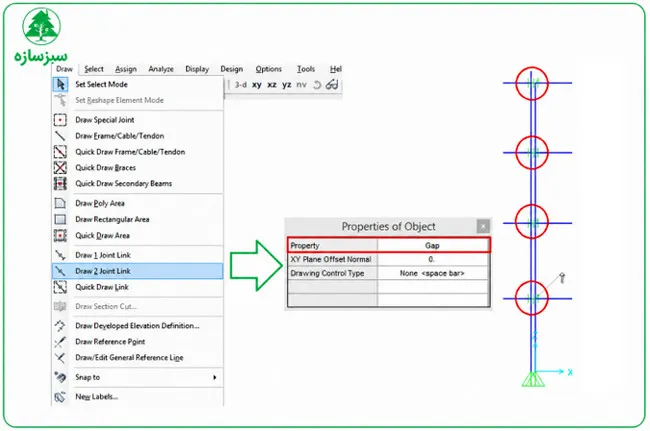Set the yz plane view
Screen dimensions: 650x431
pyautogui.click(x=286, y=85)
